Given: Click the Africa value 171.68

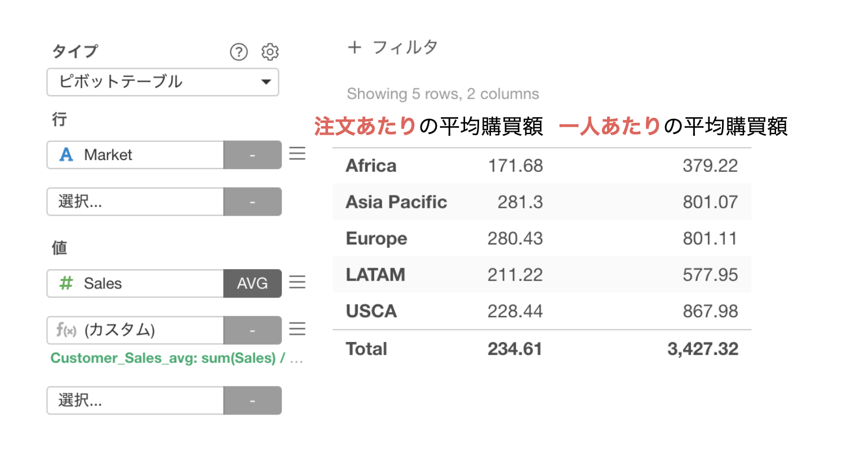Looking at the screenshot, I should 515,166.
